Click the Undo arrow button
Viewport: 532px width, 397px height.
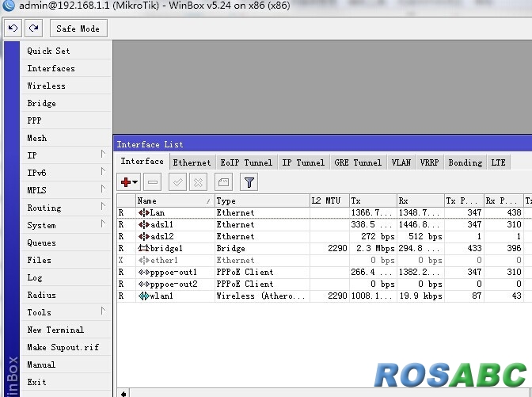13,29
